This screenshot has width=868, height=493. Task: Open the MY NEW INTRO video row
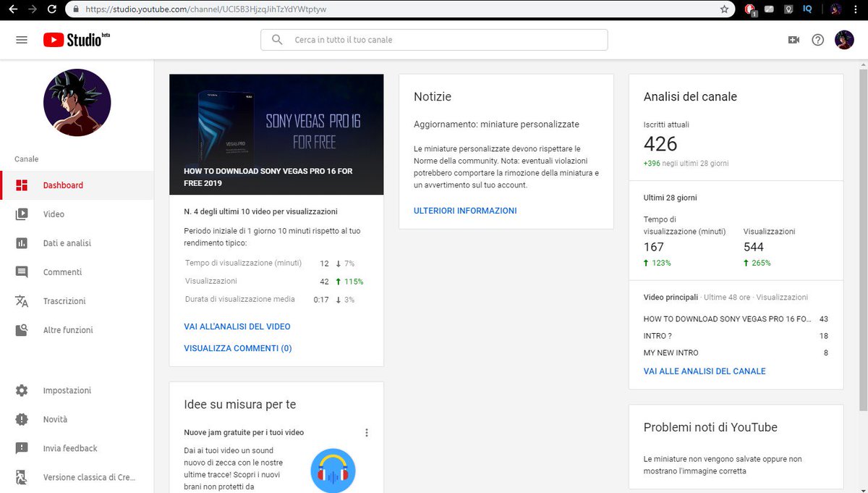736,353
